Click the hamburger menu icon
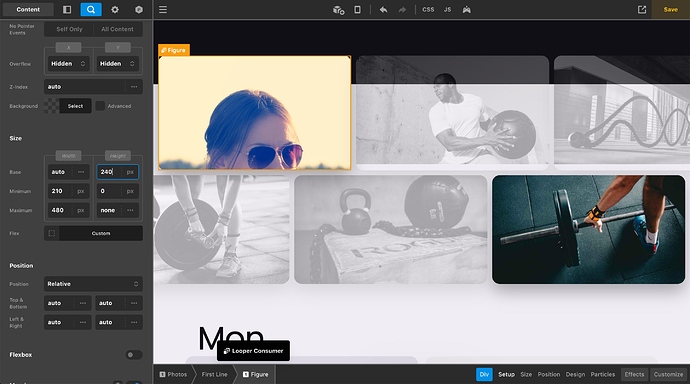The width and height of the screenshot is (690, 384). 163,9
